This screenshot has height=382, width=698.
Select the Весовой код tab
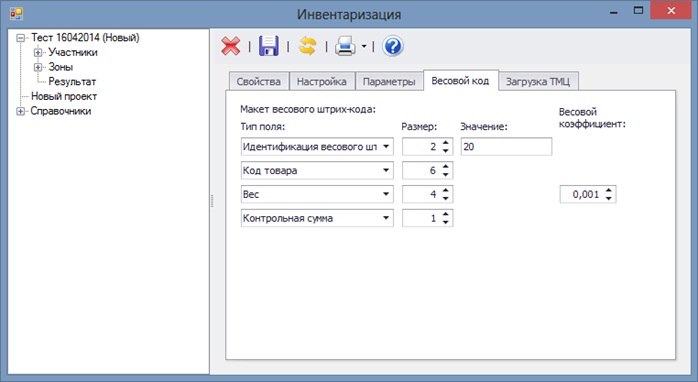[x=461, y=81]
